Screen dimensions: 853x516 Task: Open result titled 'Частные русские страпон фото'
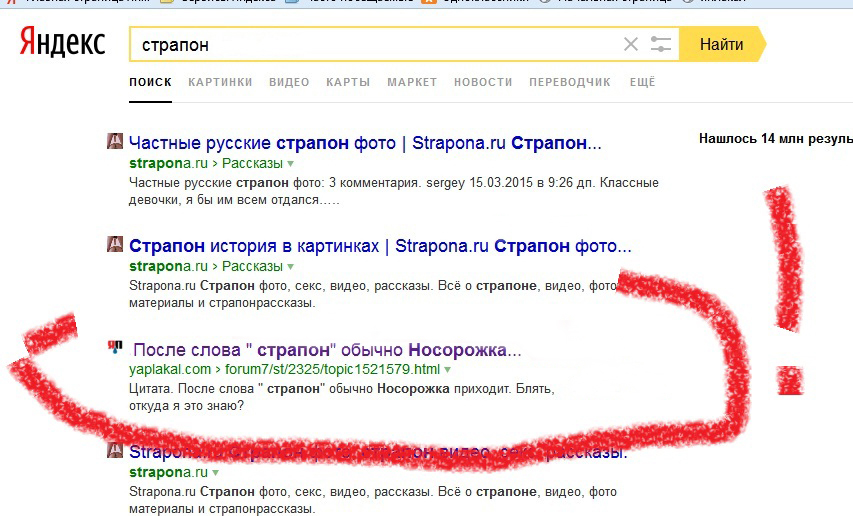[x=365, y=143]
